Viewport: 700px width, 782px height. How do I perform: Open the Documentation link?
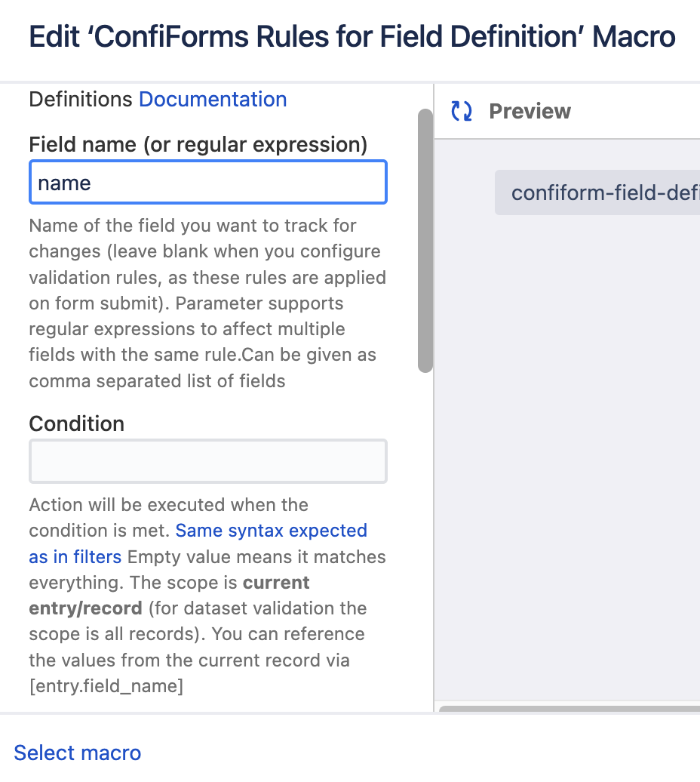pos(213,99)
